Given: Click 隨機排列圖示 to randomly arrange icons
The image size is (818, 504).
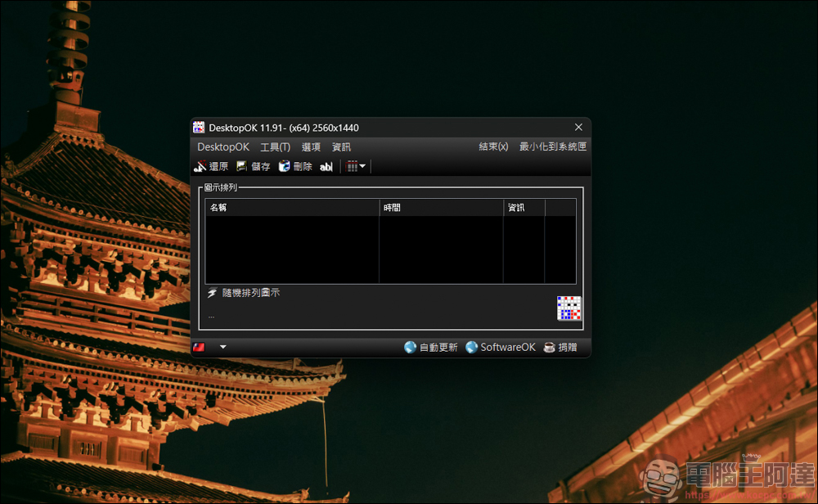Looking at the screenshot, I should [x=244, y=293].
